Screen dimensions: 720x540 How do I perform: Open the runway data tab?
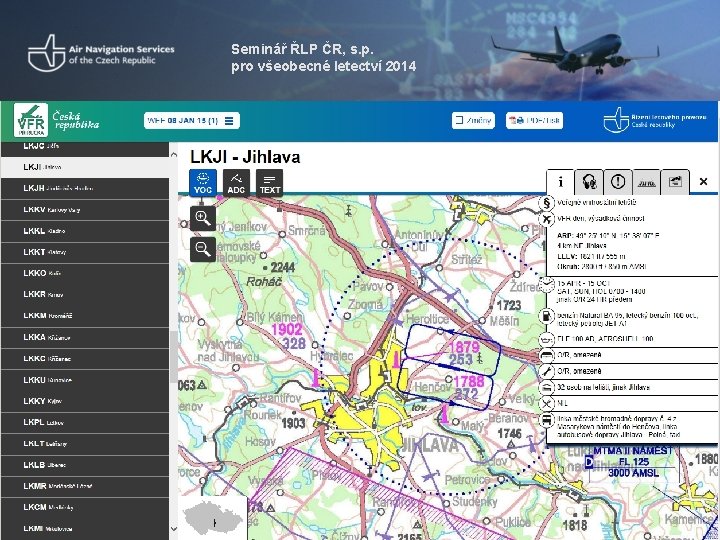pyautogui.click(x=647, y=182)
